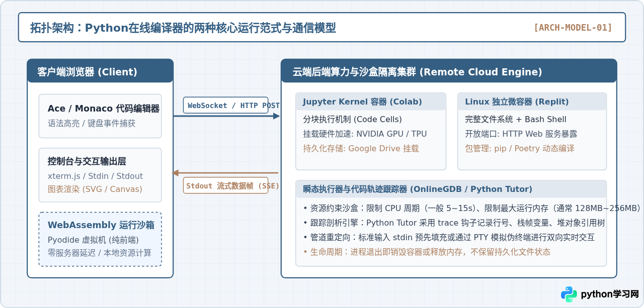Click the 资源约束沙盒 bullet line

472,208
